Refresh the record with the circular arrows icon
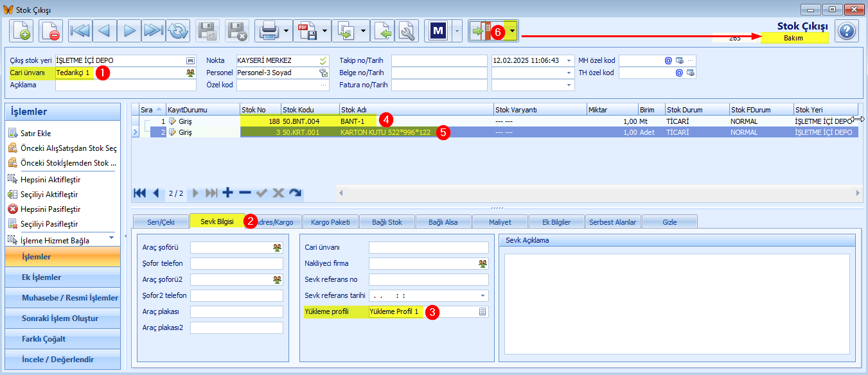Viewport: 868px width, 375px height. coord(179,31)
